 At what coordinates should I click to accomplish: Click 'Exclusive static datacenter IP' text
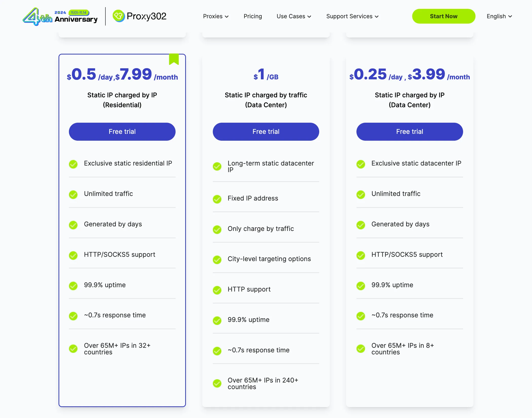[416, 163]
